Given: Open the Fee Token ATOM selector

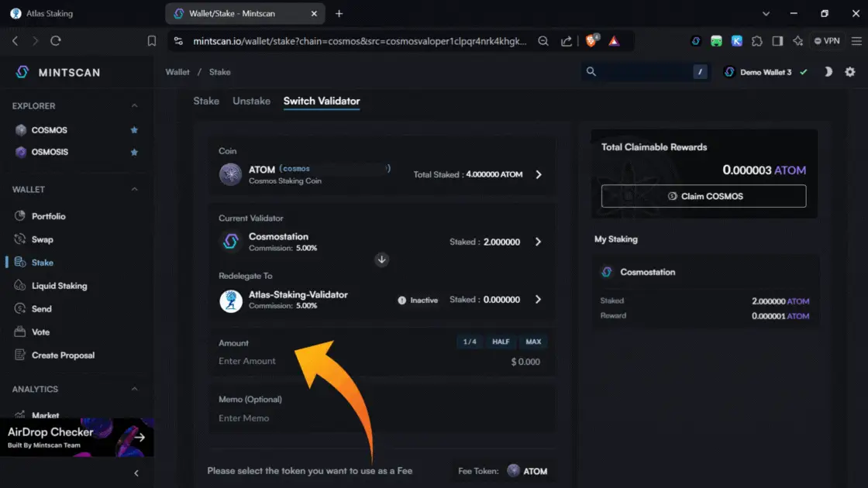Looking at the screenshot, I should [527, 471].
